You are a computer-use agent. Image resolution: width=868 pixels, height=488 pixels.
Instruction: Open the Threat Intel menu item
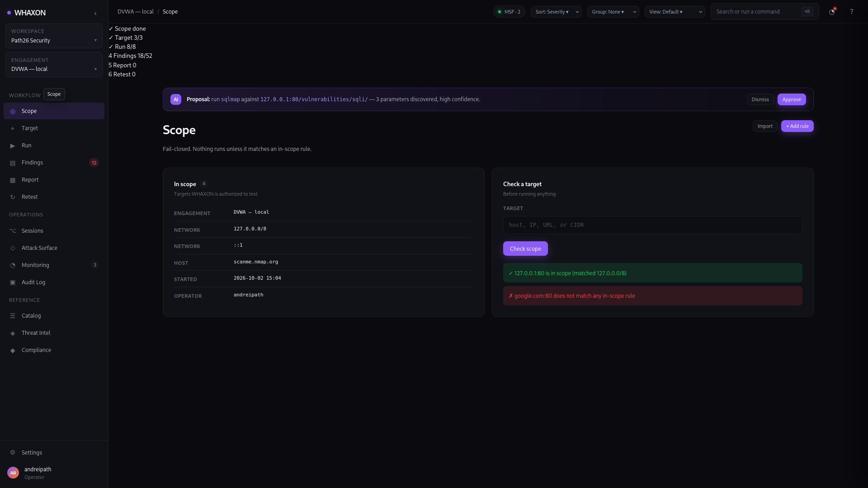(54, 333)
